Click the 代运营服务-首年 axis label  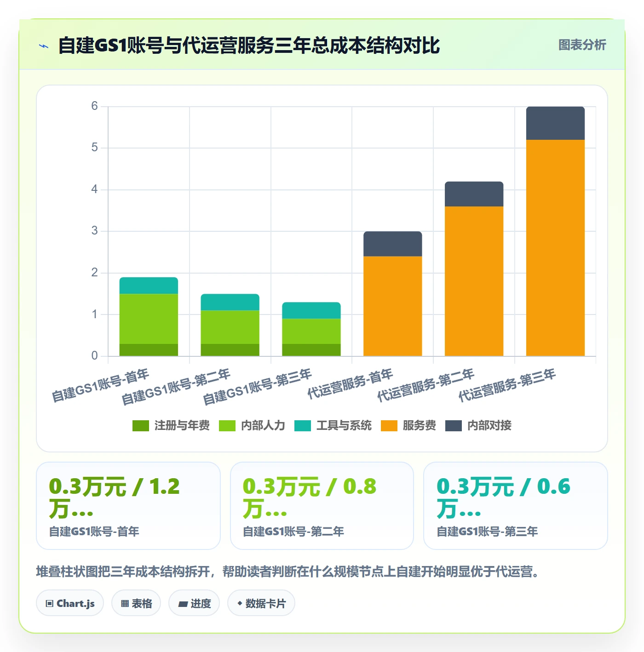pos(350,383)
